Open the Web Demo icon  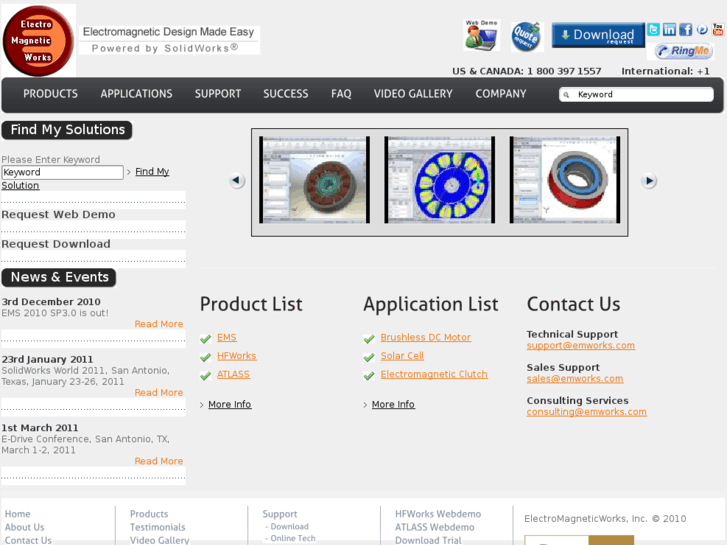pos(481,35)
